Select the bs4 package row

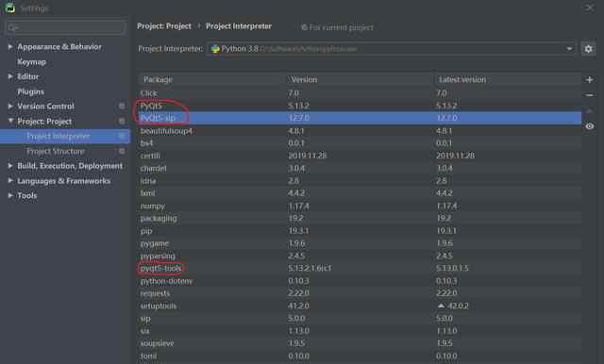pyautogui.click(x=360, y=143)
